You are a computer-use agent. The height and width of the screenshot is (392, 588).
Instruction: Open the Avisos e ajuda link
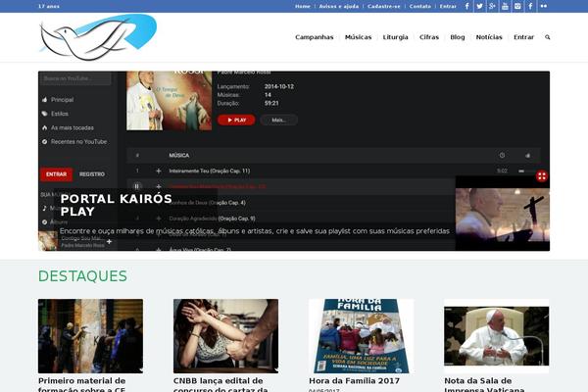coord(339,7)
